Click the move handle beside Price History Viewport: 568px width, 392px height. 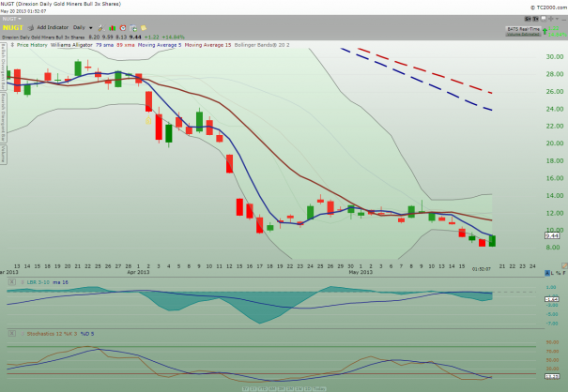pyautogui.click(x=12, y=45)
